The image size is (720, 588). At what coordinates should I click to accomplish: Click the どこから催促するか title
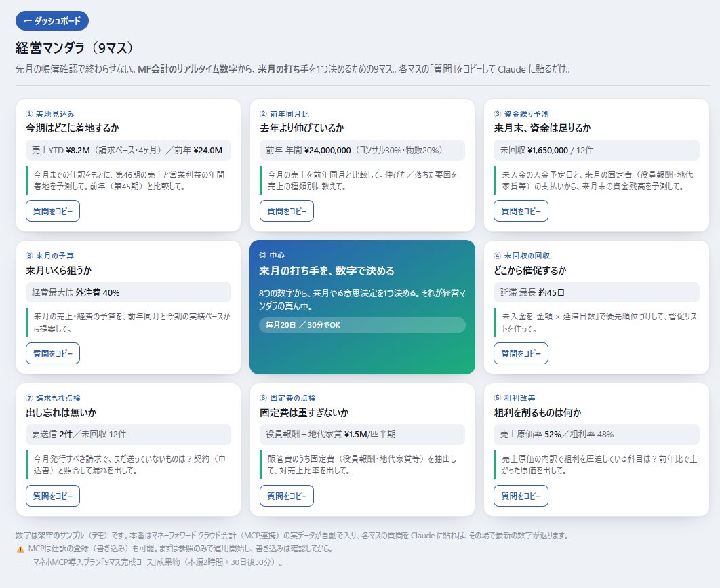point(530,271)
